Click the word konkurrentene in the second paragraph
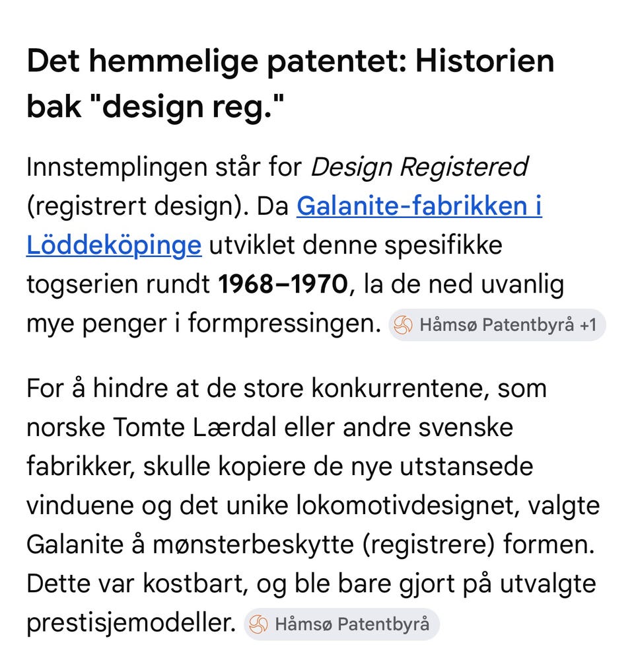 [x=400, y=389]
